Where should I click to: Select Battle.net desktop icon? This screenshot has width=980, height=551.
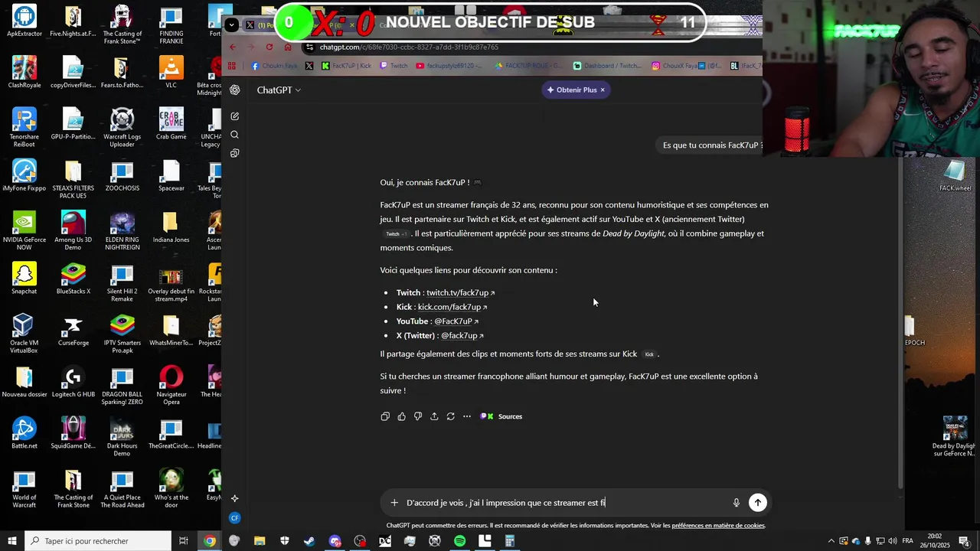pyautogui.click(x=24, y=432)
